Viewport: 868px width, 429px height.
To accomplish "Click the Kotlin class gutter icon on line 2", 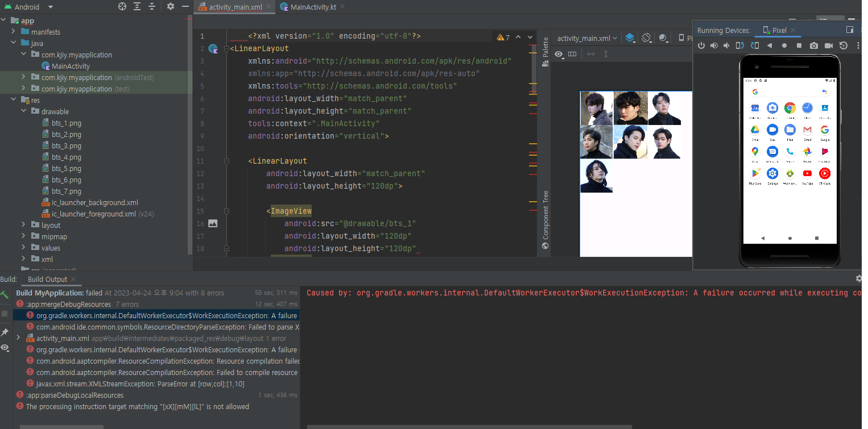I will coord(213,49).
